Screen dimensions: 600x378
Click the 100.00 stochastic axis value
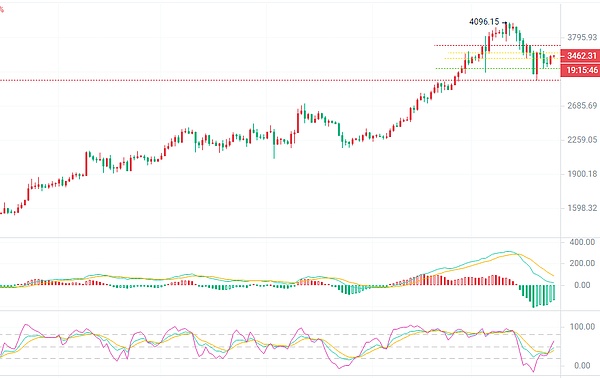coord(582,327)
